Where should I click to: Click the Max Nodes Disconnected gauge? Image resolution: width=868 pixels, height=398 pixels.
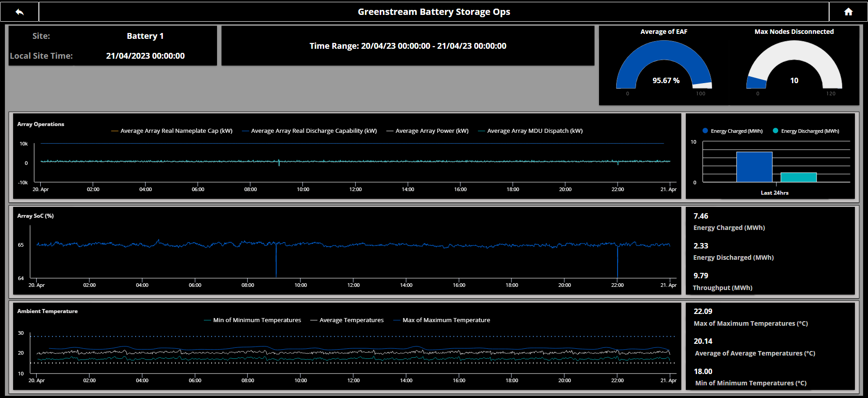point(794,64)
